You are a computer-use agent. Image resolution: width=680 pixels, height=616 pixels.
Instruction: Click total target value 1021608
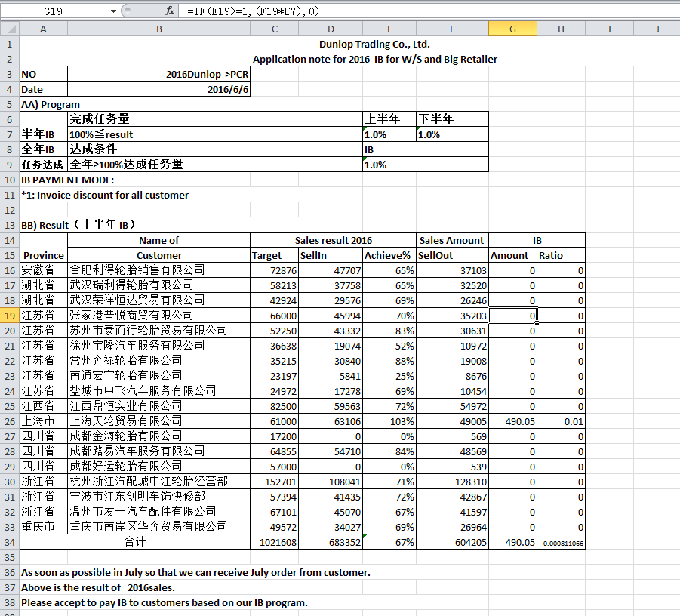point(274,542)
